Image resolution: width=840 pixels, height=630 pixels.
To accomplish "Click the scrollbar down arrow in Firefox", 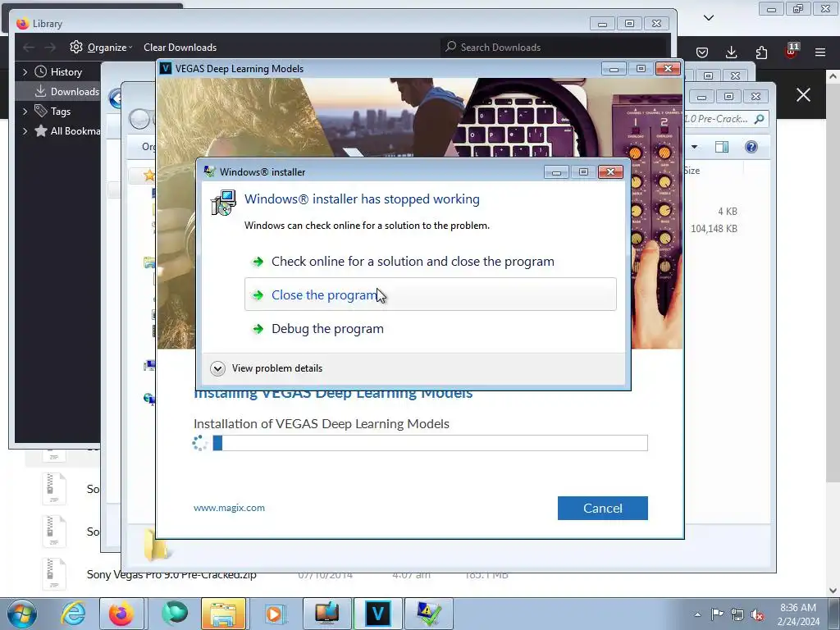I will tap(833, 590).
